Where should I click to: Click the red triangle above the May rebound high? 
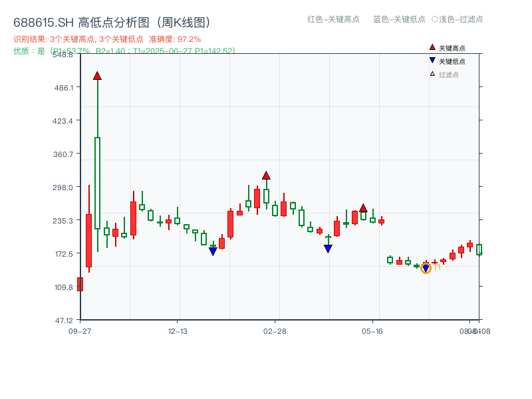[364, 208]
